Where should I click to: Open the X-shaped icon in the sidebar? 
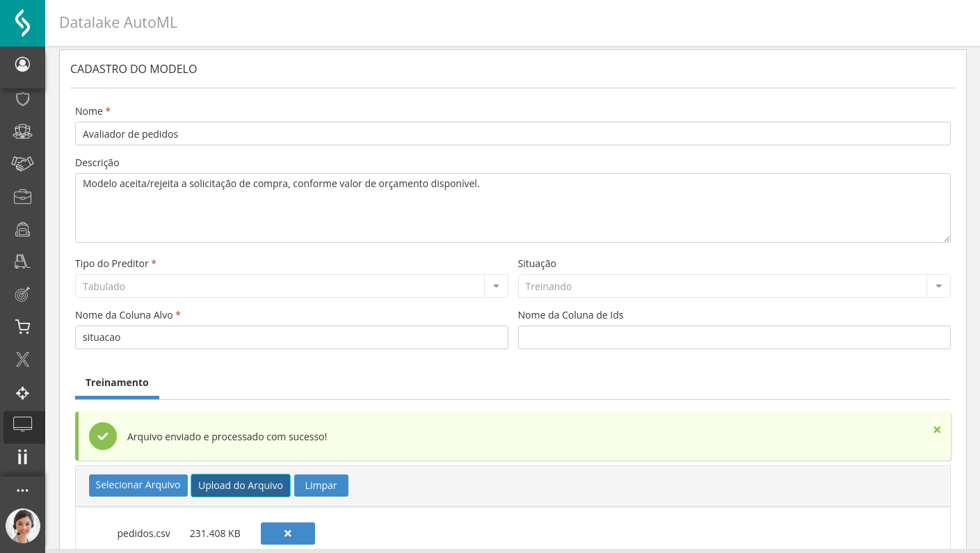[22, 360]
